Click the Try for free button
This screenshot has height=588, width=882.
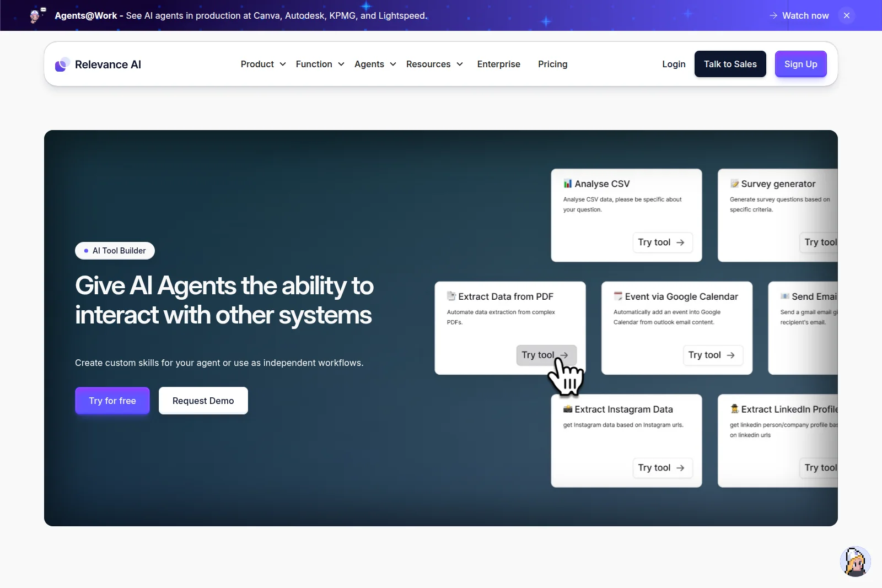coord(112,401)
